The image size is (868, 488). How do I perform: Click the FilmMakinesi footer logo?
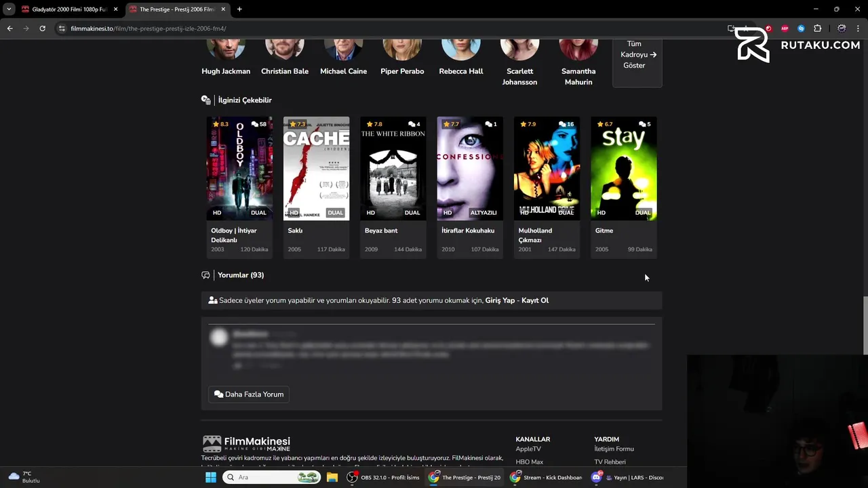coord(246,444)
